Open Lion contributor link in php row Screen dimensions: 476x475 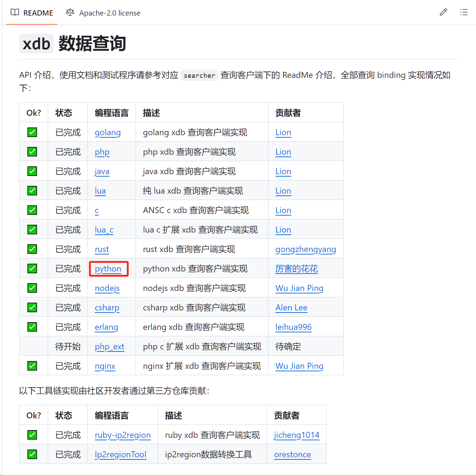click(283, 152)
